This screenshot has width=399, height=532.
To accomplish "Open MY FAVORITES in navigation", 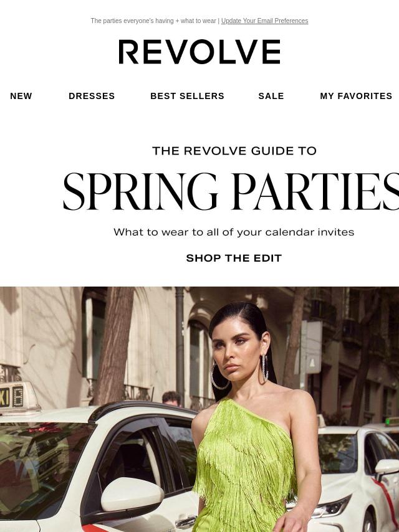I will 356,96.
